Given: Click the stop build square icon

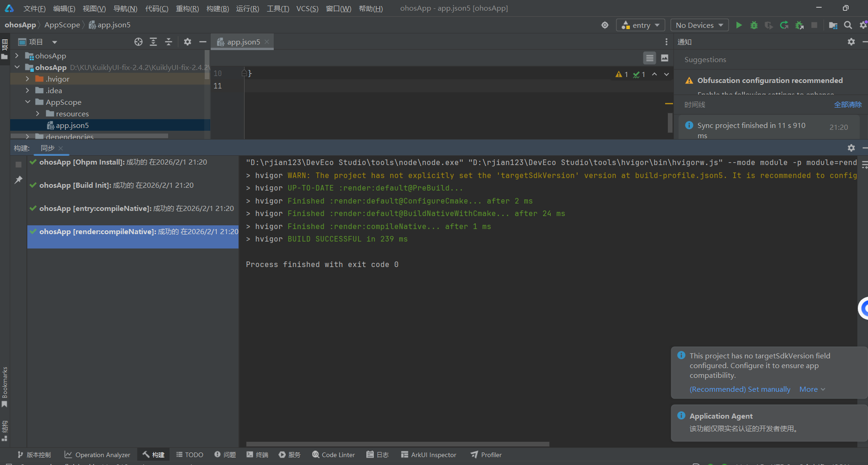Looking at the screenshot, I should click(19, 165).
